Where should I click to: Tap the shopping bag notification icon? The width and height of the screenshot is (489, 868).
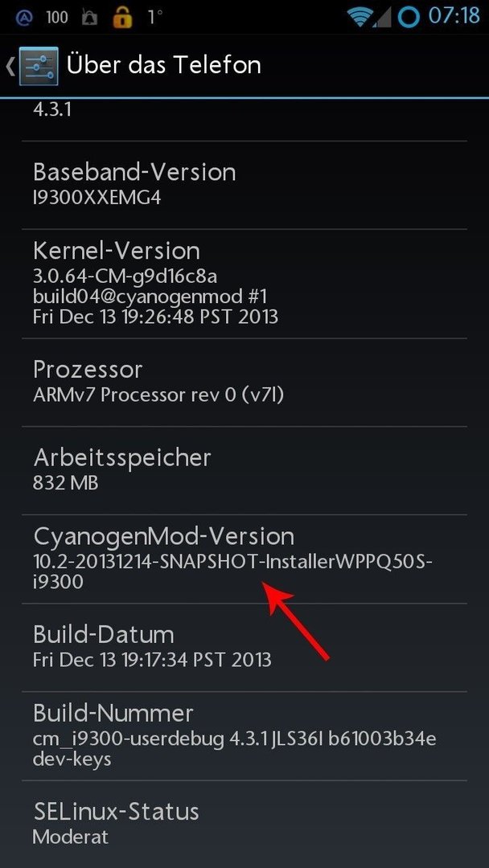pos(88,17)
